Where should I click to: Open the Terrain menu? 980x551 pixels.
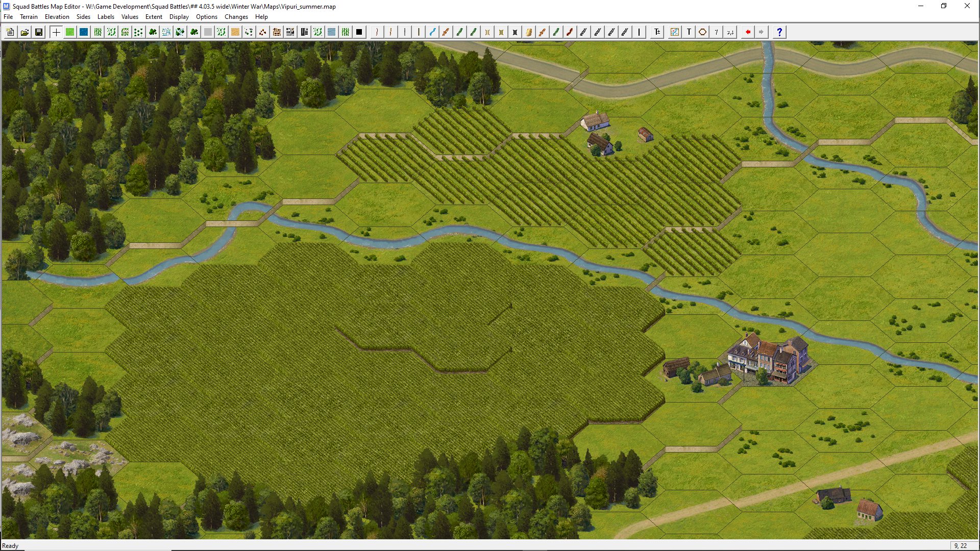29,17
